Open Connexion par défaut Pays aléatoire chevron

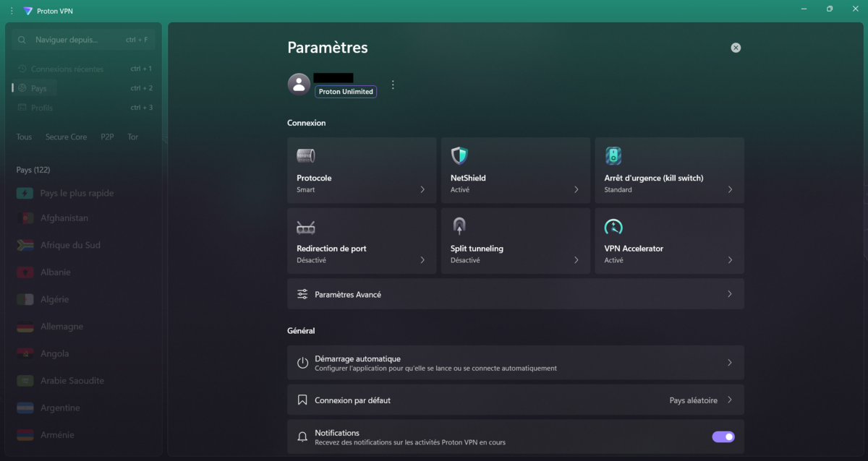(x=730, y=400)
